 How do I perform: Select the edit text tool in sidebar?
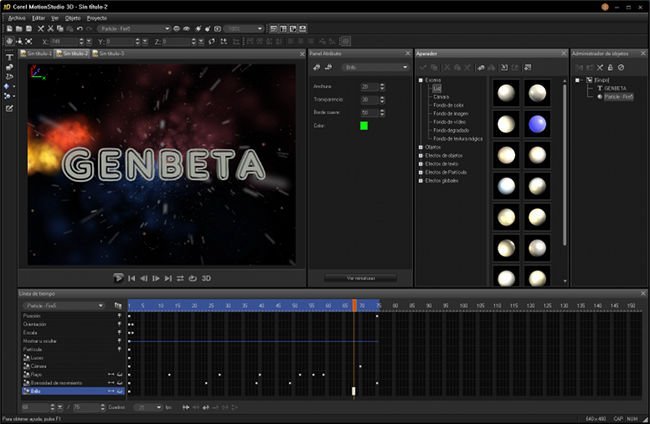[x=10, y=109]
